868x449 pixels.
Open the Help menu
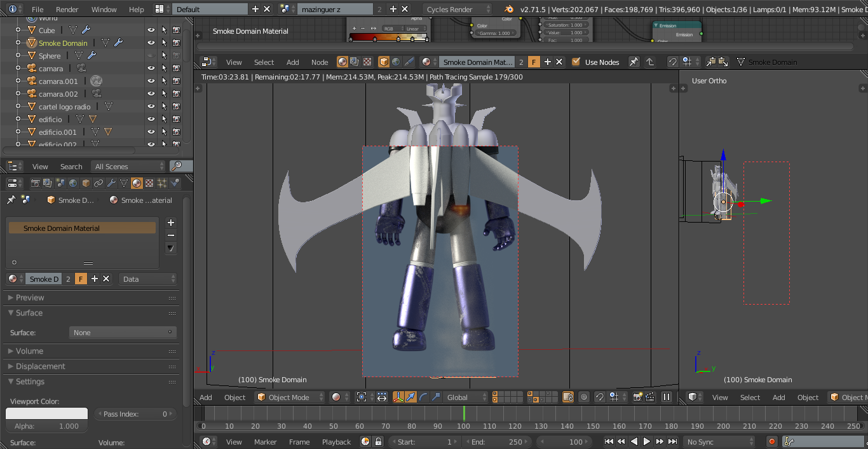(x=137, y=10)
